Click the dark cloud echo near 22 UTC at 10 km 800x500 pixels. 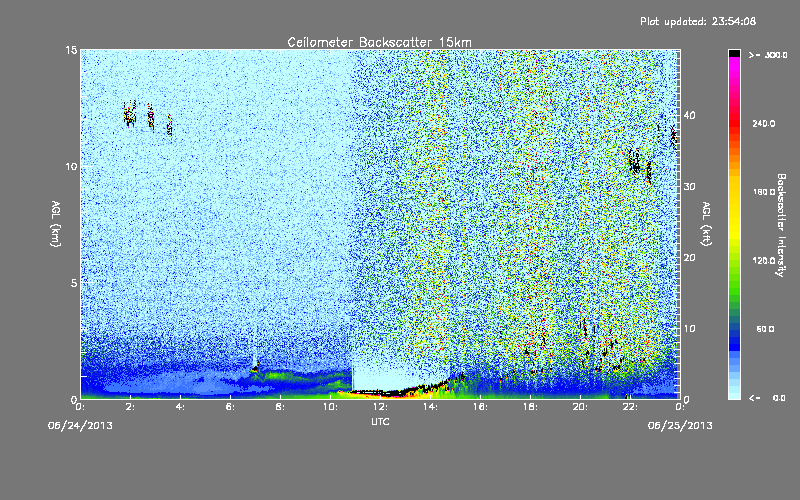pos(635,162)
